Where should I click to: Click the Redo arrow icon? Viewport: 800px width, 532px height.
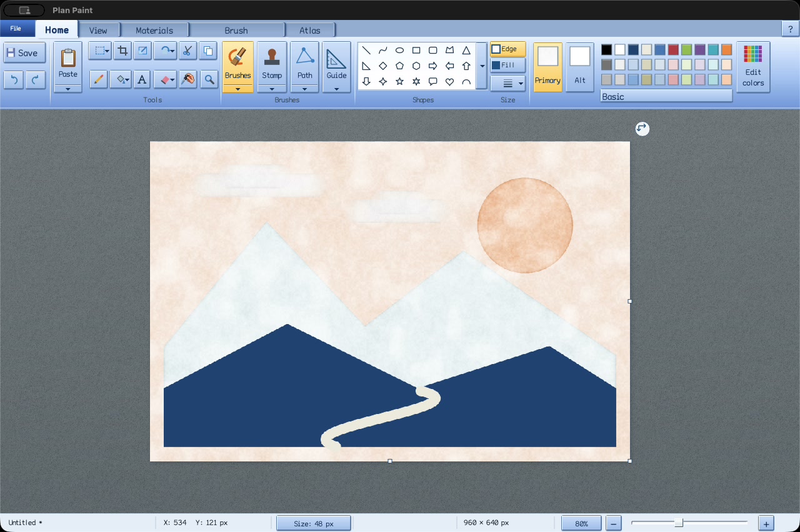click(x=36, y=80)
